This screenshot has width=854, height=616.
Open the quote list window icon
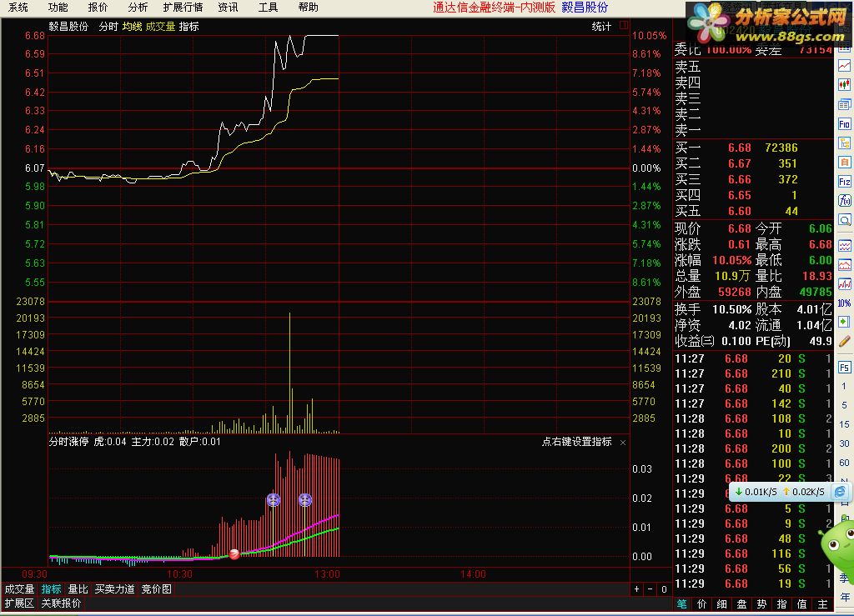click(x=844, y=104)
